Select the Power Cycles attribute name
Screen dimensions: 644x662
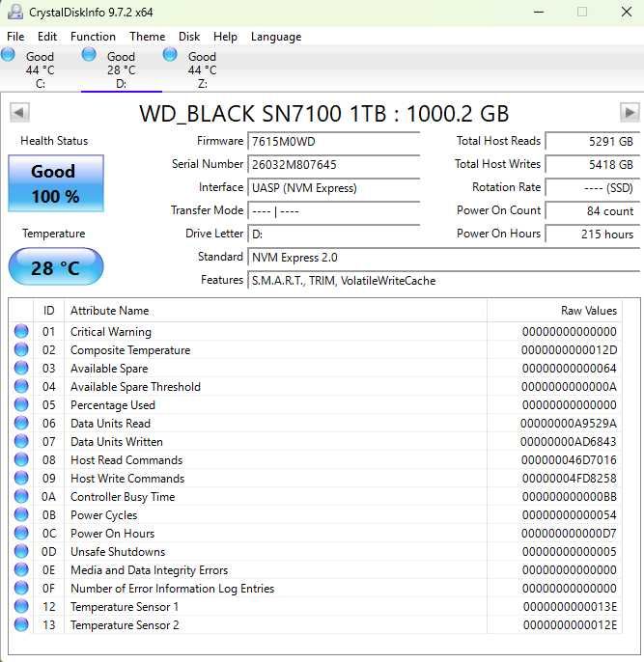coord(103,515)
